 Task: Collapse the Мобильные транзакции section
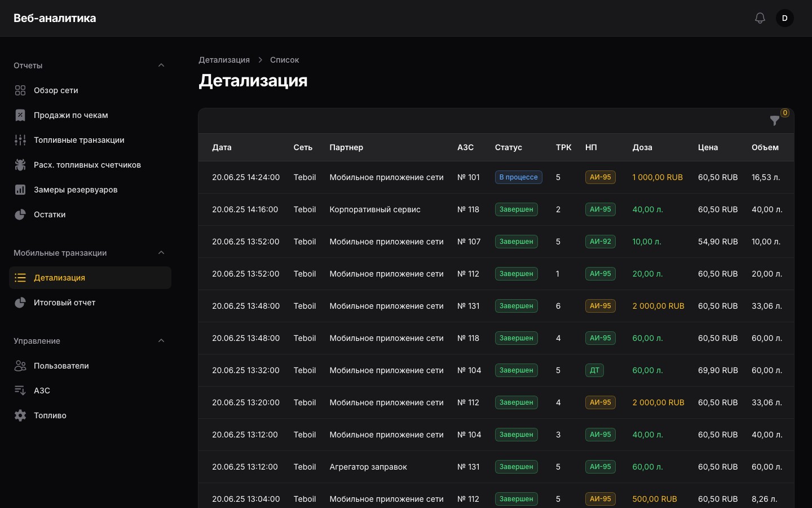point(161,253)
